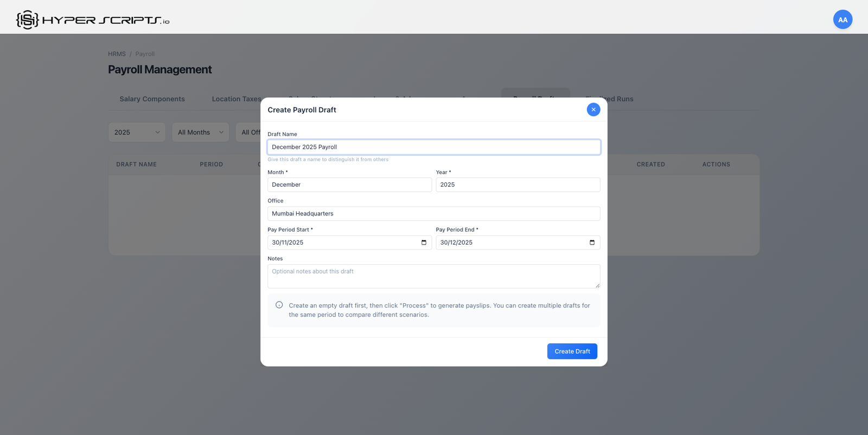The width and height of the screenshot is (868, 435).
Task: Open the 2025 year filter dropdown
Action: click(137, 132)
